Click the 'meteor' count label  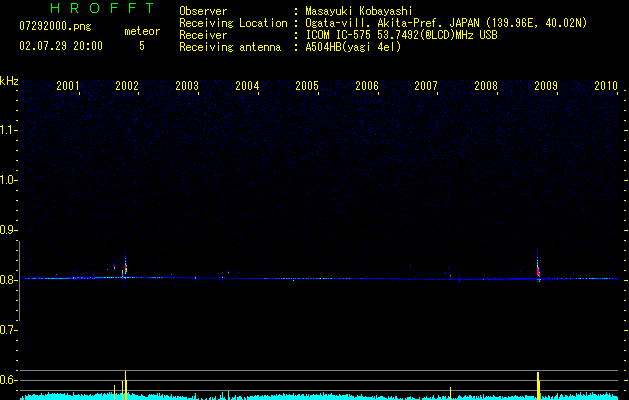[142, 31]
